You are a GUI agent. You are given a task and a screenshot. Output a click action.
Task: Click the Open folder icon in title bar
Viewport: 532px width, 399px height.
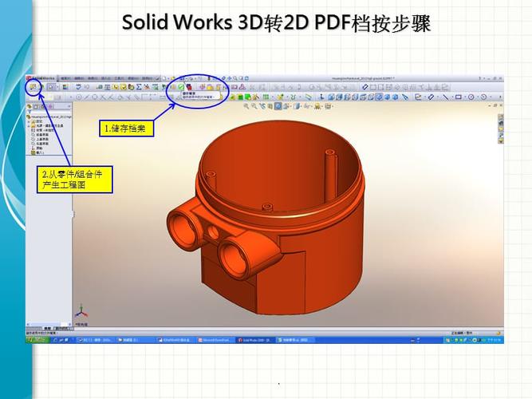pos(173,78)
